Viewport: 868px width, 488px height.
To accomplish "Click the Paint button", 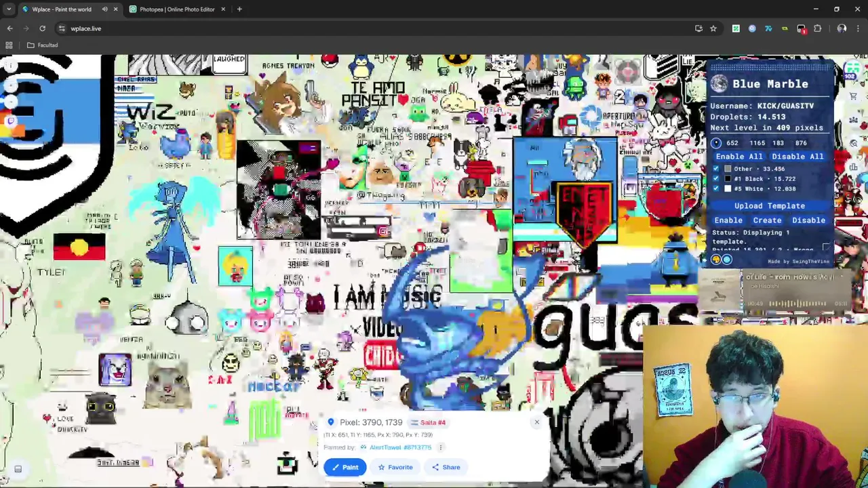I will click(345, 467).
